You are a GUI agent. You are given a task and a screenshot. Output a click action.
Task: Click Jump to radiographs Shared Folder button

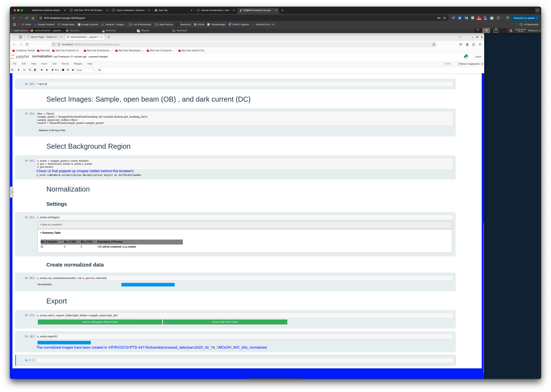pos(100,322)
